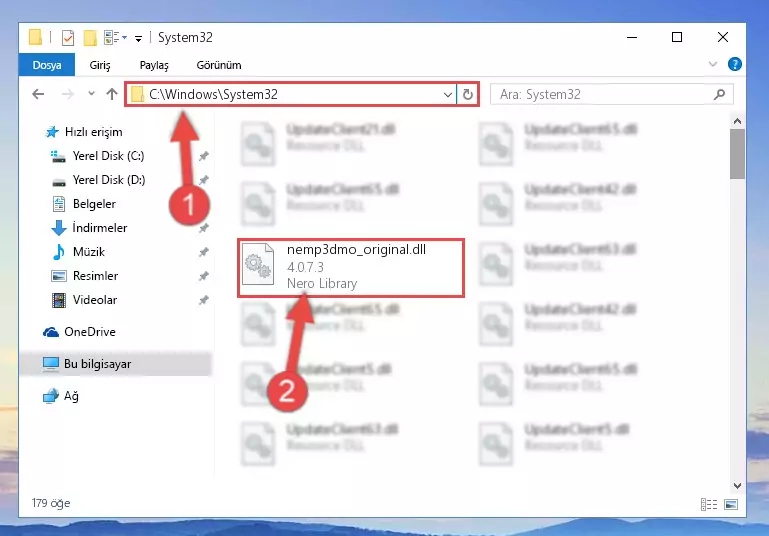The height and width of the screenshot is (536, 769).
Task: Click the Properties quick access icon
Action: pyautogui.click(x=68, y=38)
